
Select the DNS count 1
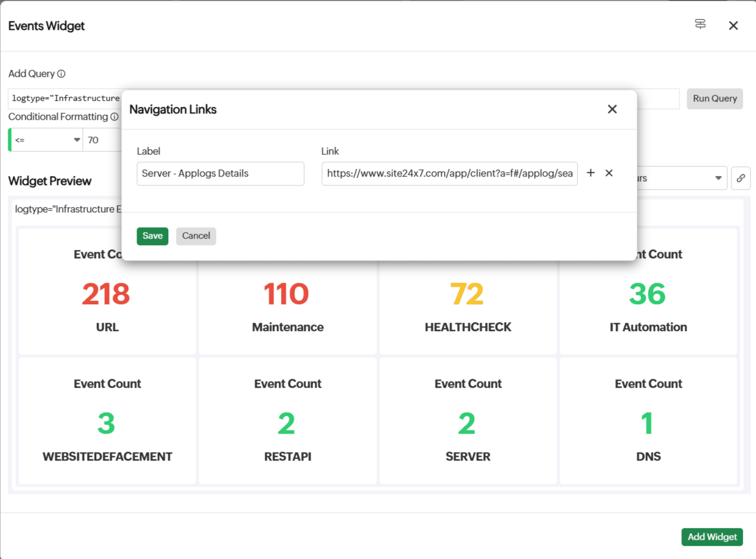648,423
